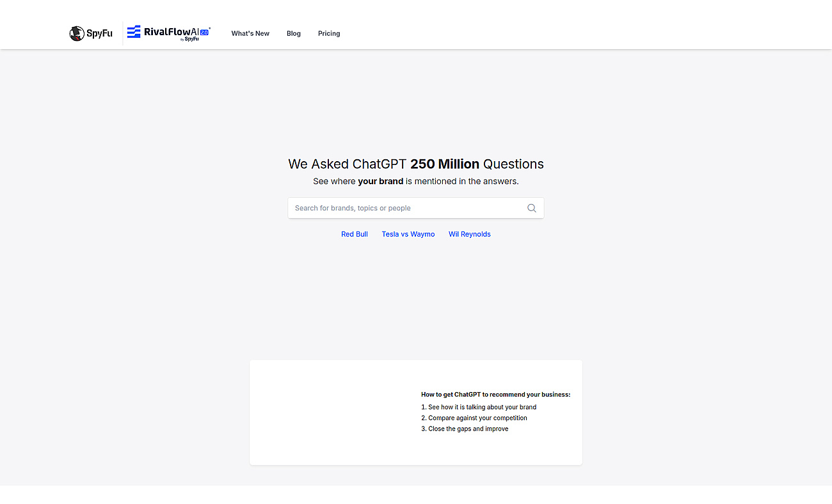Try the Red Bull example search
Image resolution: width=832 pixels, height=504 pixels.
pyautogui.click(x=355, y=234)
